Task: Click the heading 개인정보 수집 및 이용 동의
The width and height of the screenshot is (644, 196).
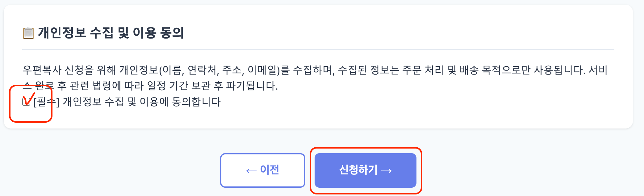Action: (x=111, y=33)
